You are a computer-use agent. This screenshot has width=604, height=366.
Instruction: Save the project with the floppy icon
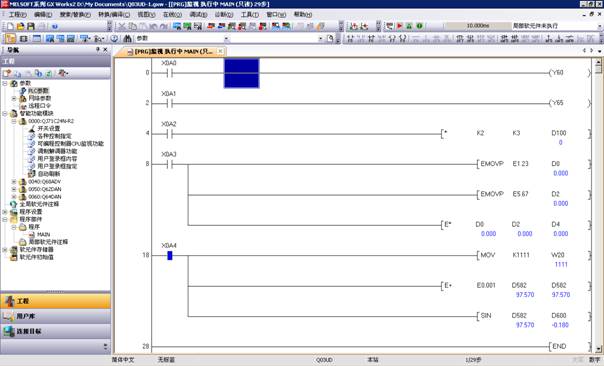click(x=31, y=26)
